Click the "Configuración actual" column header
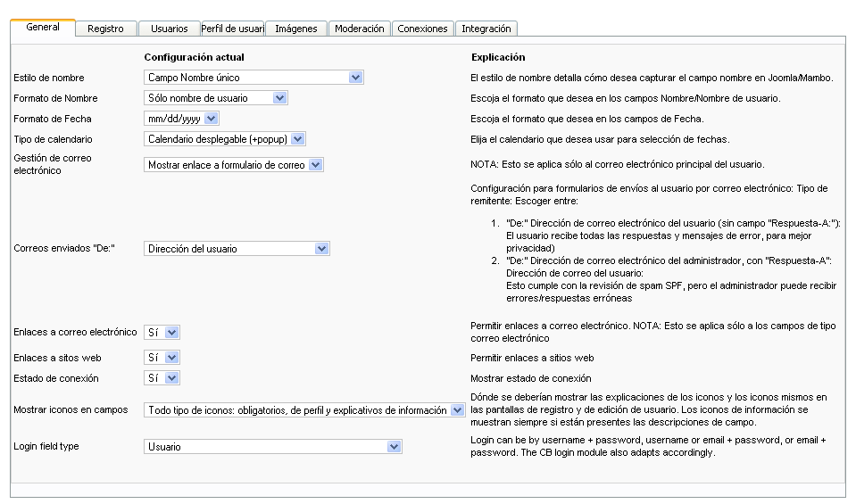Screen dimensions: 856x504 (x=194, y=57)
